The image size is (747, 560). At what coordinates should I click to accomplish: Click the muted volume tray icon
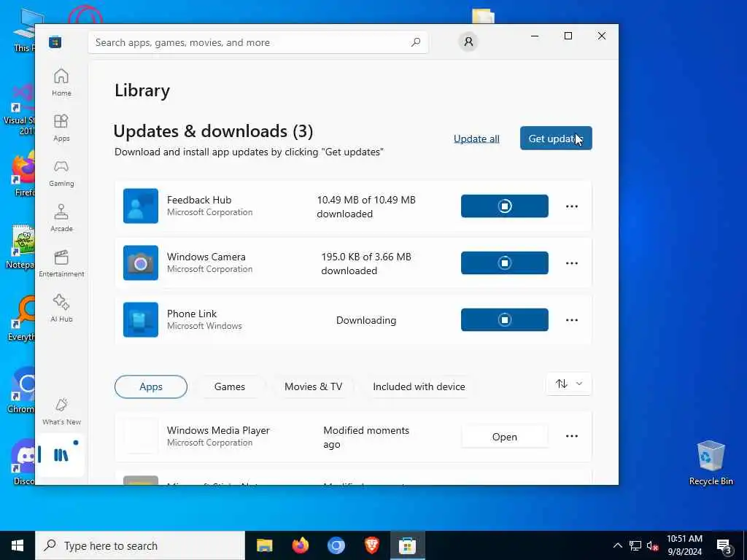click(652, 545)
